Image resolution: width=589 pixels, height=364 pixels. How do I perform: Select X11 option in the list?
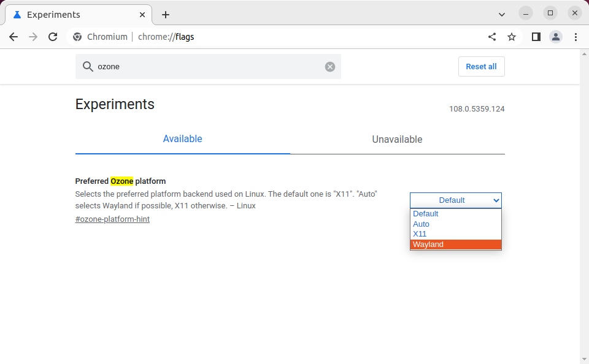(455, 234)
